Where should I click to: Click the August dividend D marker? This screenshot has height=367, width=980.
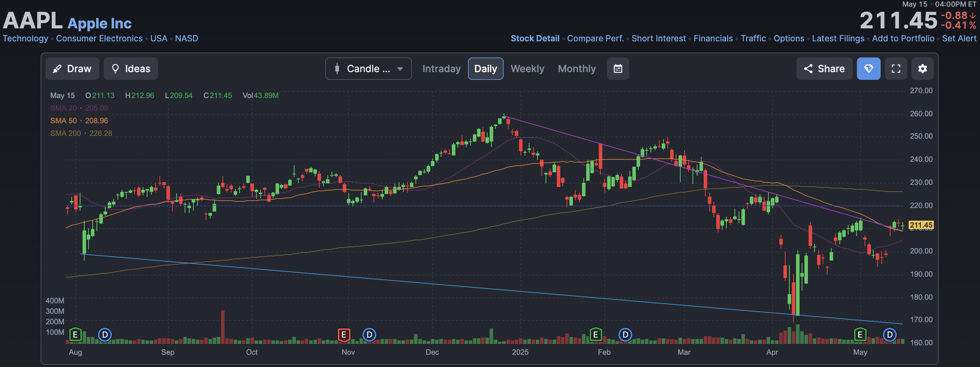pos(105,335)
